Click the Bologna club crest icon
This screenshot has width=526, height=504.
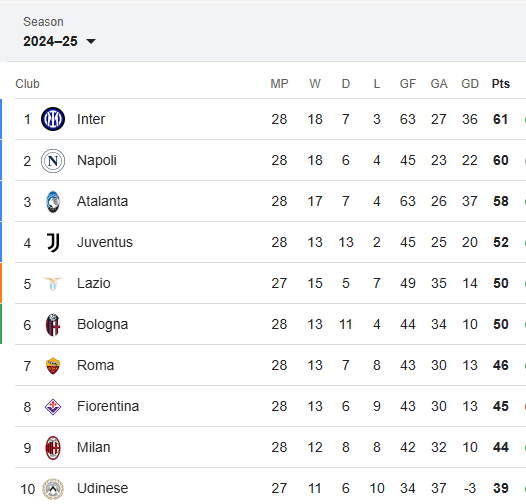53,325
